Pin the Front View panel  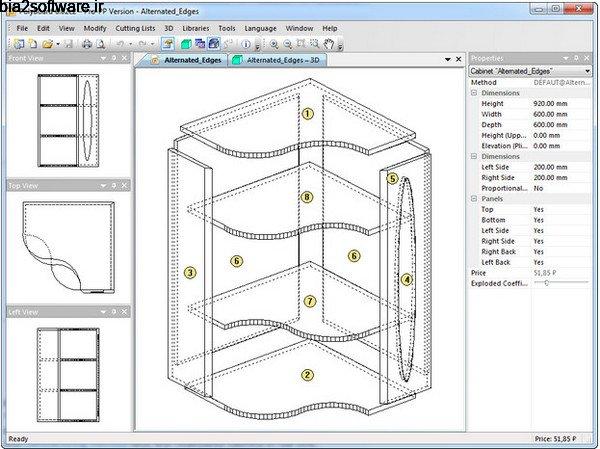[114, 58]
